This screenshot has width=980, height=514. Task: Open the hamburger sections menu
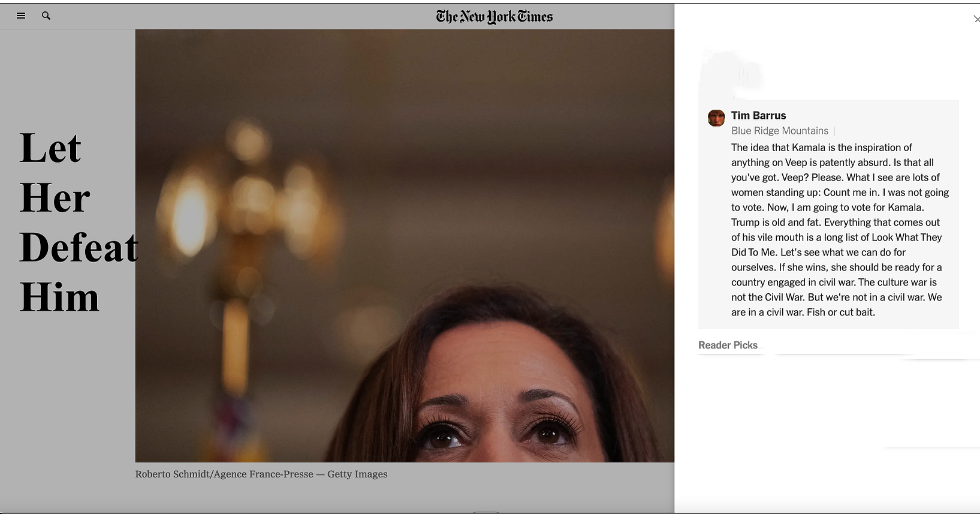(21, 16)
